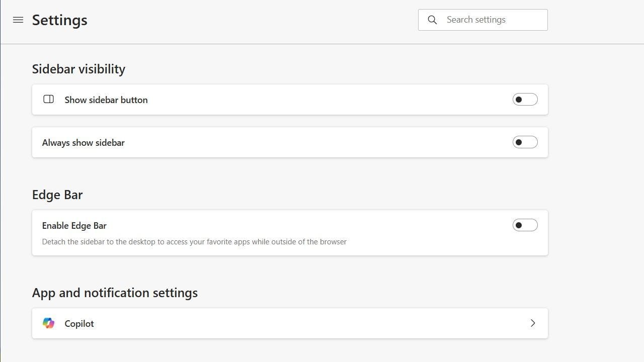
Task: Enable the Always show sidebar switch
Action: pyautogui.click(x=525, y=142)
